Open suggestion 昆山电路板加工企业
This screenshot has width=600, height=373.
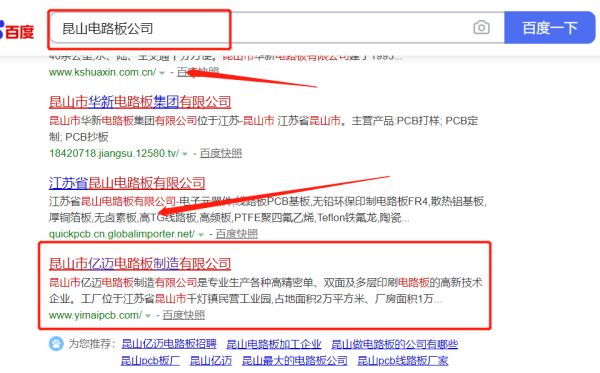point(274,344)
